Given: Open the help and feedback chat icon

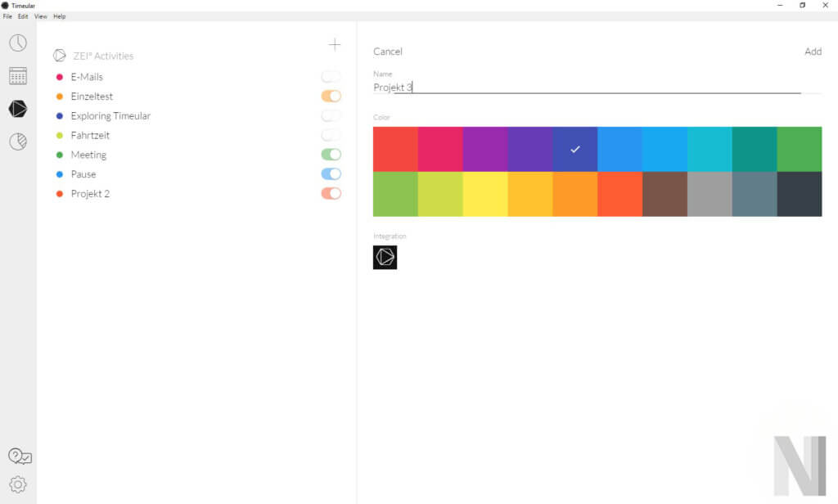Looking at the screenshot, I should tap(19, 457).
